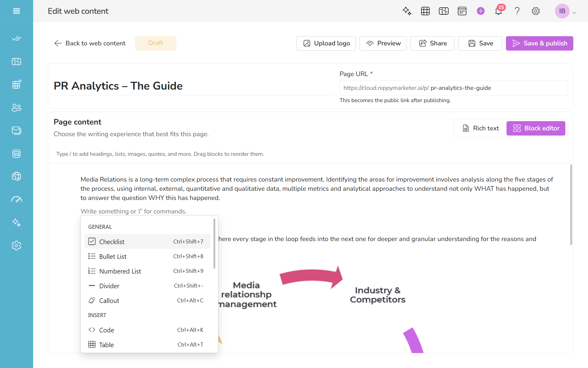
Task: Click the Save button
Action: point(480,43)
